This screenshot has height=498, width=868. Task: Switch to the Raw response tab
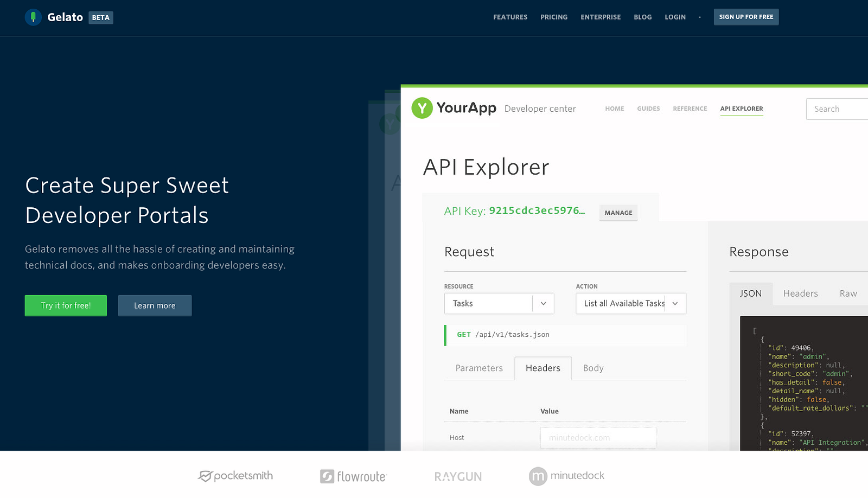click(848, 293)
